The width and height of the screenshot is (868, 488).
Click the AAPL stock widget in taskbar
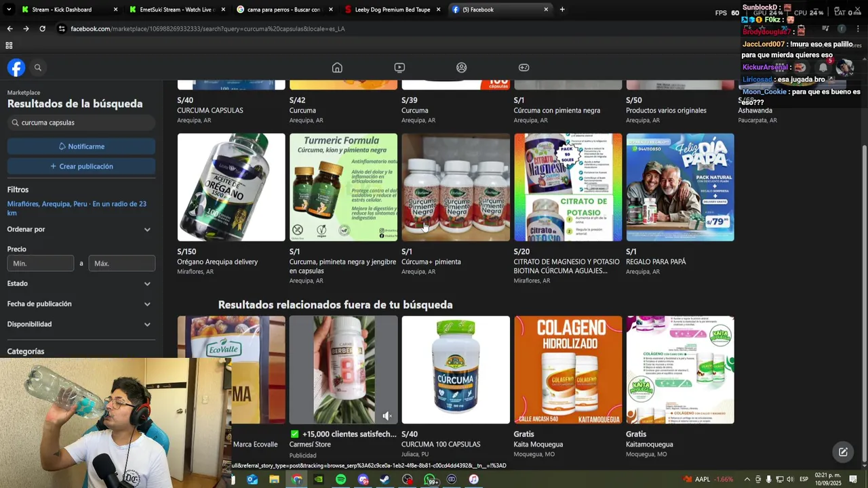(708, 479)
